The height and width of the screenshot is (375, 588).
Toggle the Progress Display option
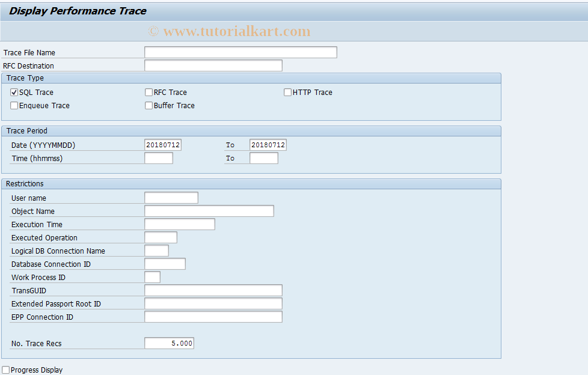pos(6,370)
